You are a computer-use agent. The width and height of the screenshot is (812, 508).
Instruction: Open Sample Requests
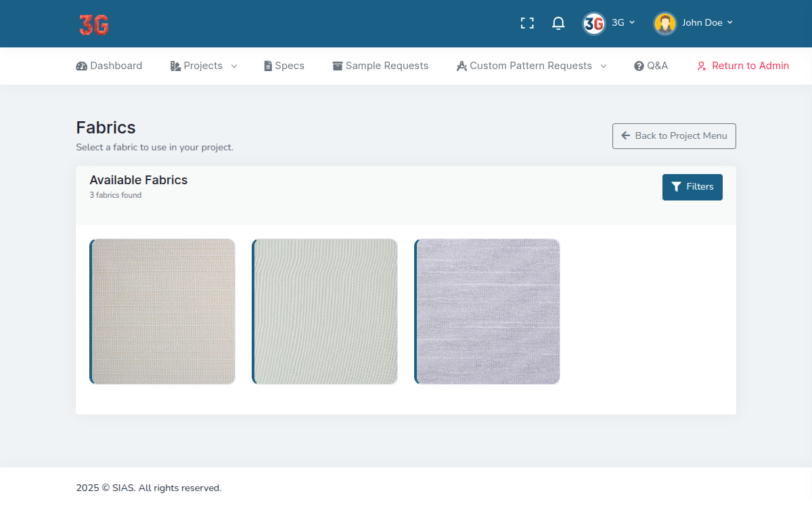(380, 66)
